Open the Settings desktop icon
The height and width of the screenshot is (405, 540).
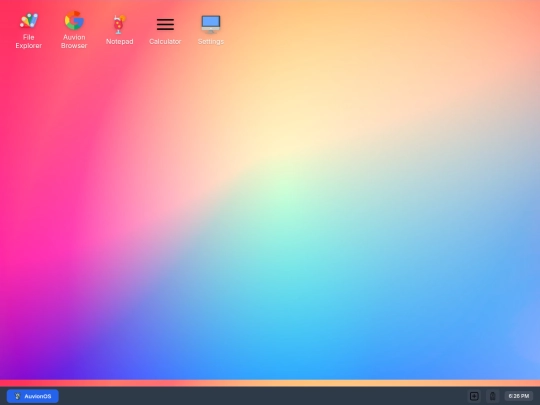pyautogui.click(x=211, y=30)
